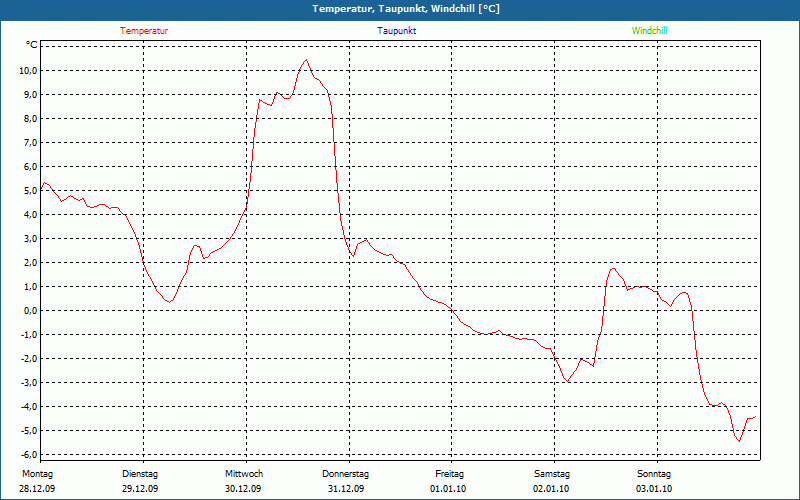Click the chart title 'Temperatur, Taupunkt, Windchill [°C]'
The width and height of the screenshot is (800, 500).
tap(406, 9)
